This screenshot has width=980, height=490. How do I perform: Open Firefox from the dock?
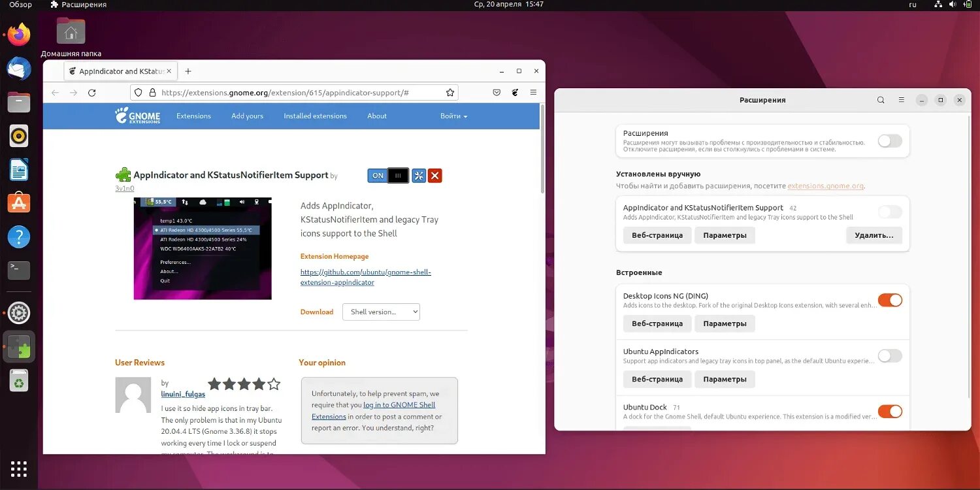pos(19,34)
